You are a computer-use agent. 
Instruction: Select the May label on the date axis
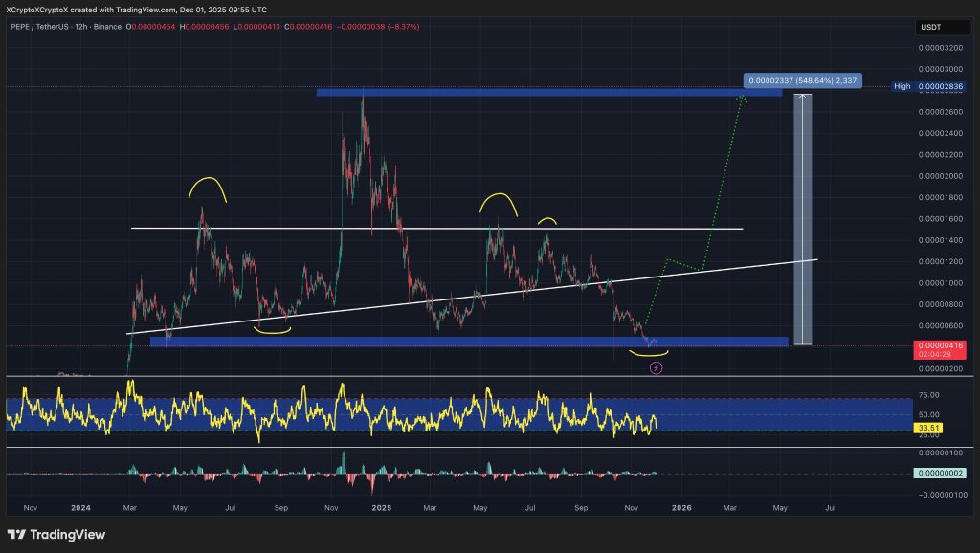point(780,508)
